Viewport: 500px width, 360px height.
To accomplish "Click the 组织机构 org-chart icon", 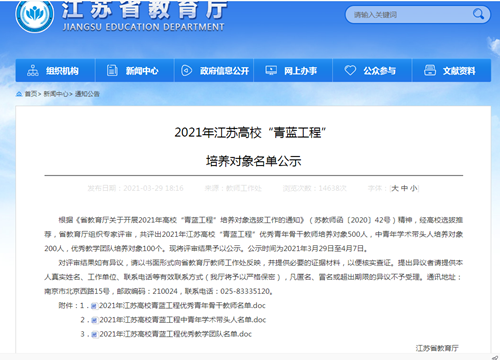I will 33,70.
